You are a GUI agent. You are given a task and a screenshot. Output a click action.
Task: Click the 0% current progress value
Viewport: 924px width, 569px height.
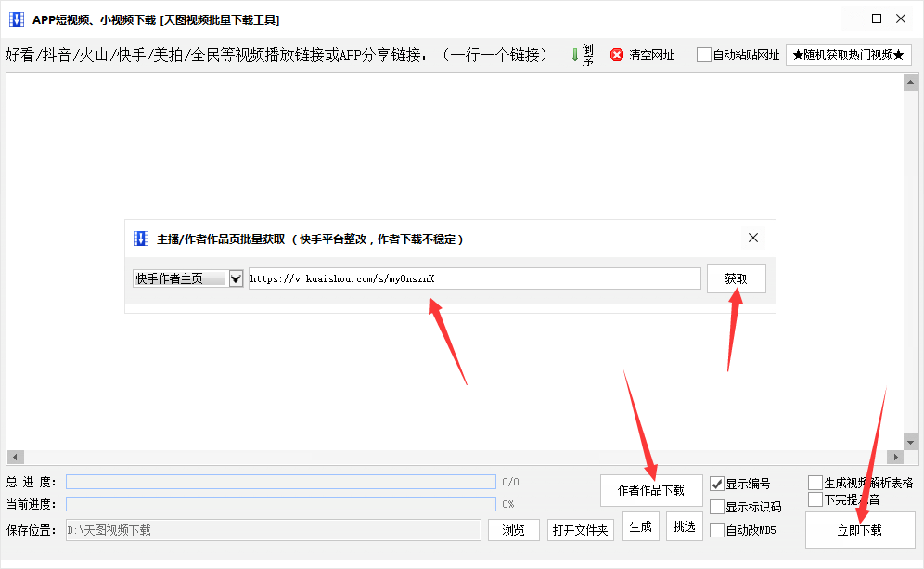point(508,504)
